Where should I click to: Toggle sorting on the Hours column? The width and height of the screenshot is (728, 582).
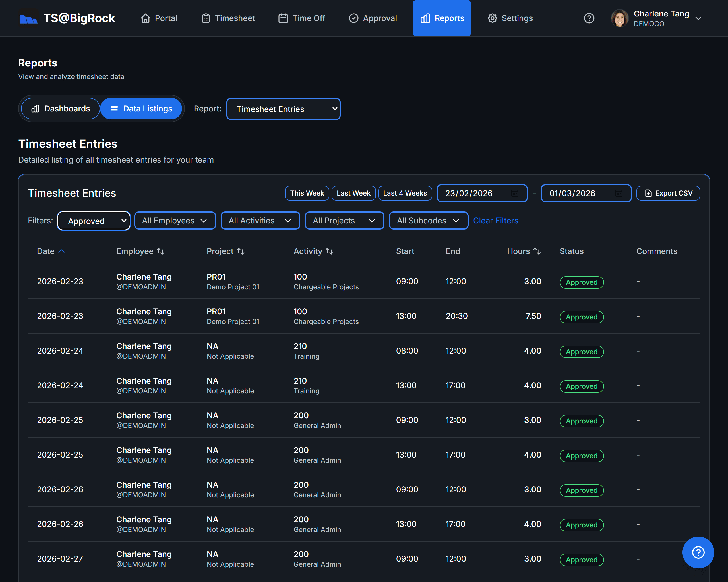(x=523, y=251)
